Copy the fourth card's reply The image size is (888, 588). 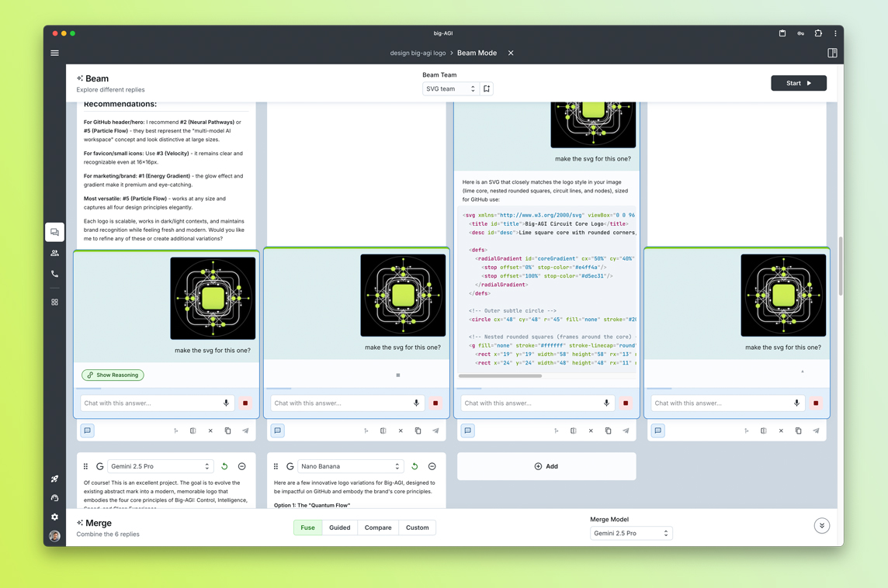click(x=799, y=431)
